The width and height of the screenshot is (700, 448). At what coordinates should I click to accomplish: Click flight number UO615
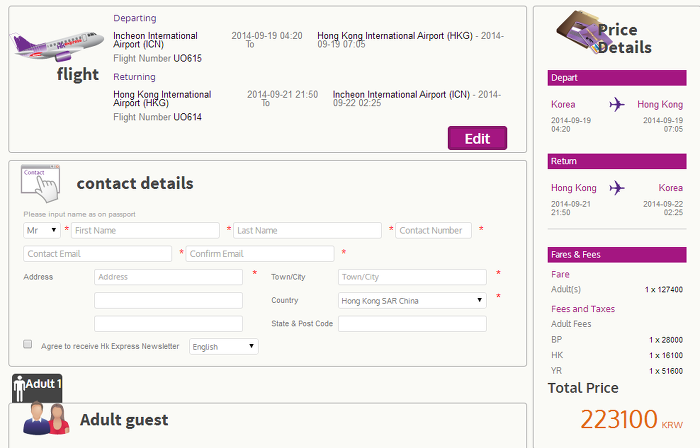click(x=188, y=58)
